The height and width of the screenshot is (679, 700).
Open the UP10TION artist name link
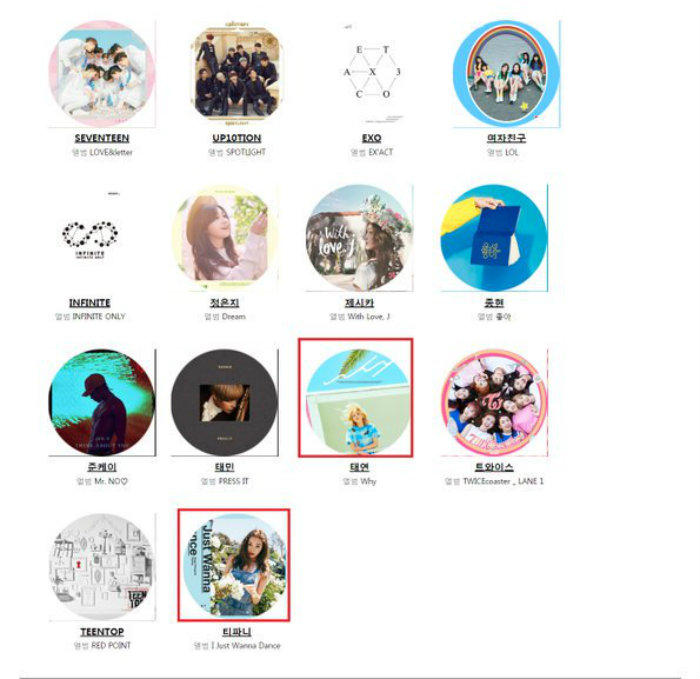(237, 138)
